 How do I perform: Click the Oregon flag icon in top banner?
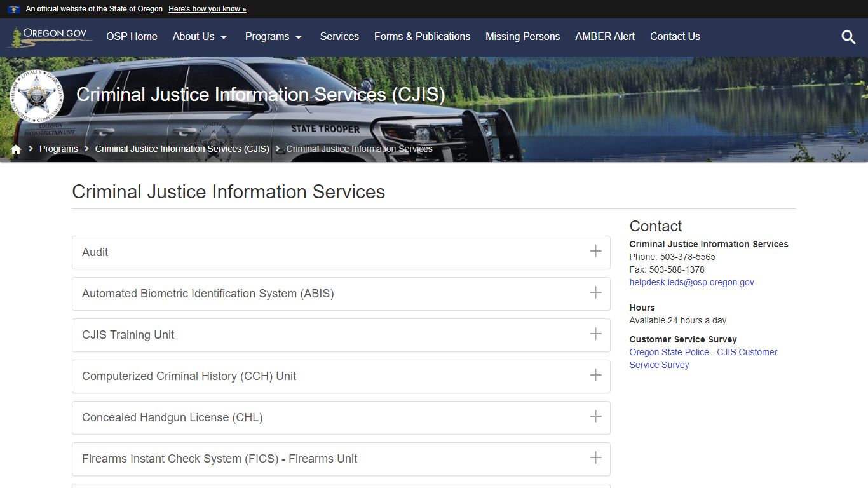[14, 9]
